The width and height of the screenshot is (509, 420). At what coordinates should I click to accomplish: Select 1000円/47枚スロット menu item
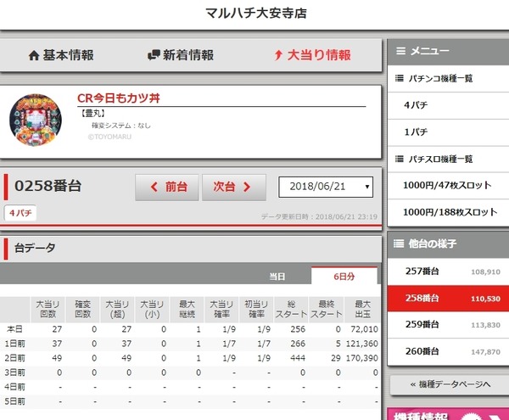tap(448, 186)
